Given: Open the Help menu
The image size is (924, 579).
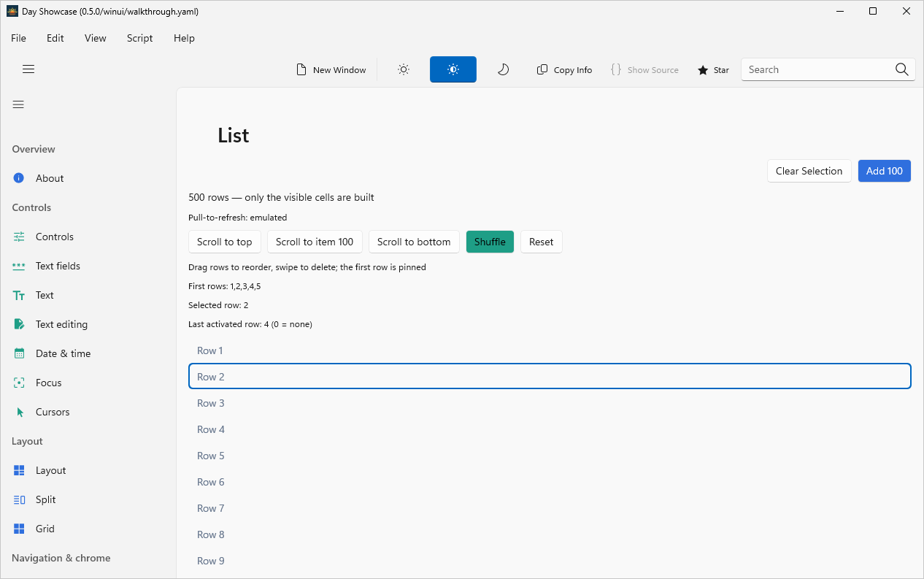Looking at the screenshot, I should (x=184, y=38).
